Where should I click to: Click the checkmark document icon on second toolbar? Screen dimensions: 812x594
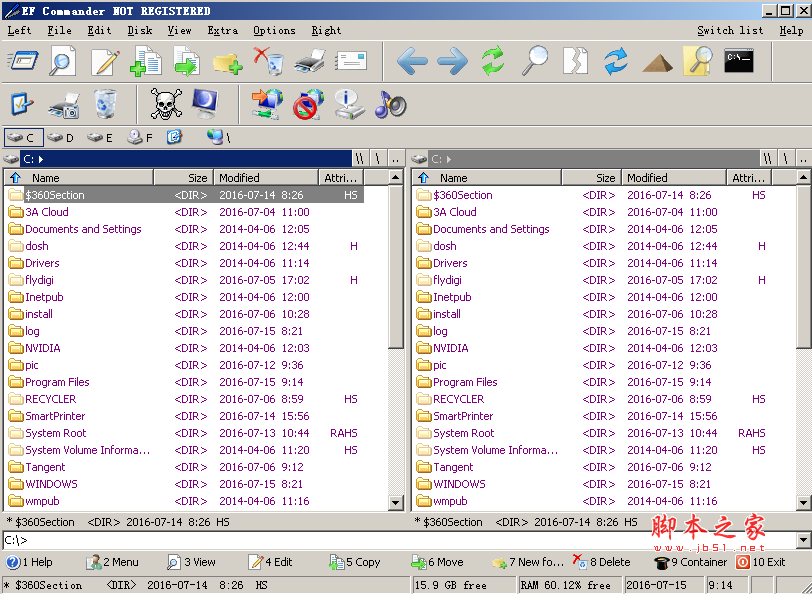[22, 104]
